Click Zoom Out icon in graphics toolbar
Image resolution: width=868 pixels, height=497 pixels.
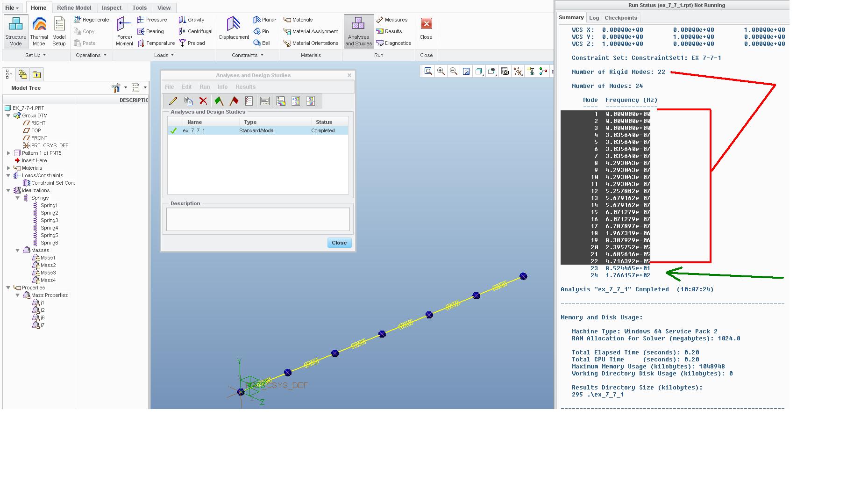pos(453,71)
